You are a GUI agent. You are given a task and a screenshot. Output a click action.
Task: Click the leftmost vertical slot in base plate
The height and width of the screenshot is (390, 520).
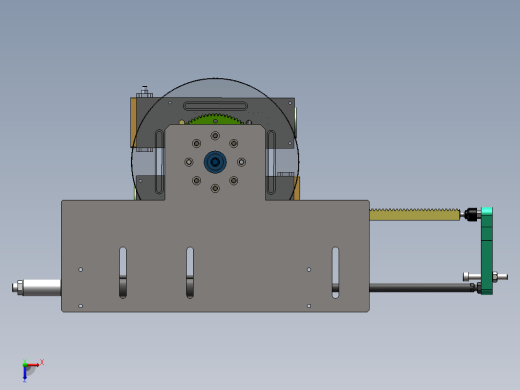click(x=123, y=272)
